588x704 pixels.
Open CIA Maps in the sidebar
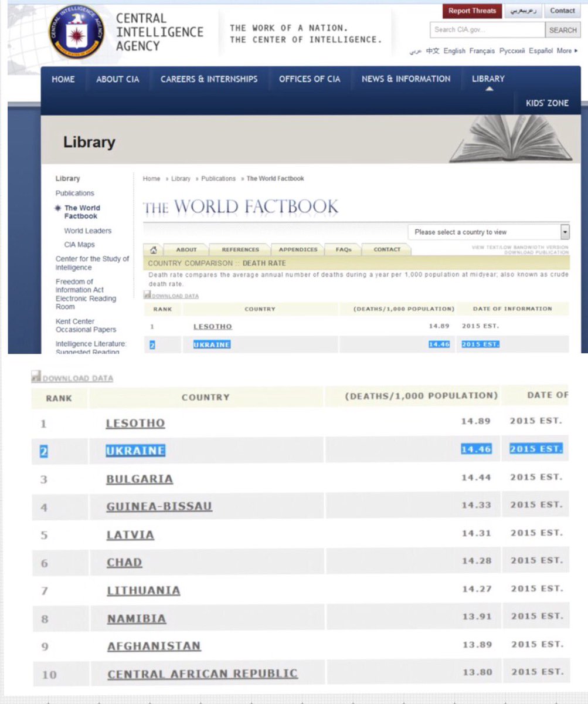pos(79,245)
